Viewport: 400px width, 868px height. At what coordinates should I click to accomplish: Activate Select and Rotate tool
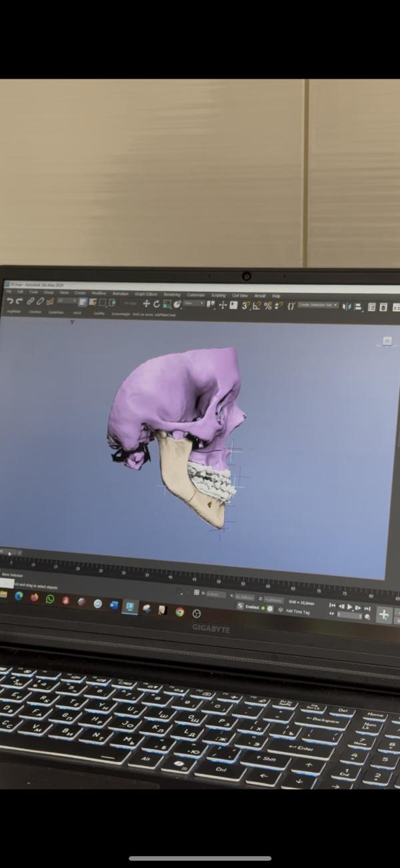click(x=157, y=304)
